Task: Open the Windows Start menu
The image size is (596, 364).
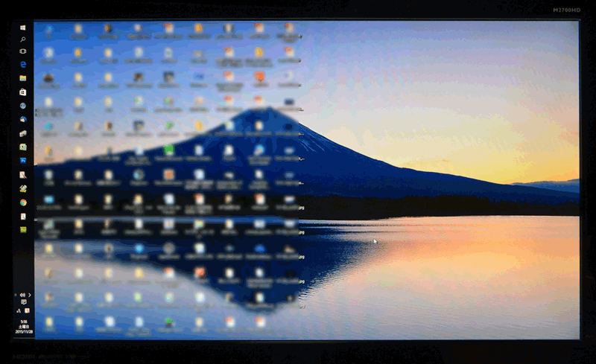Action: click(x=23, y=28)
